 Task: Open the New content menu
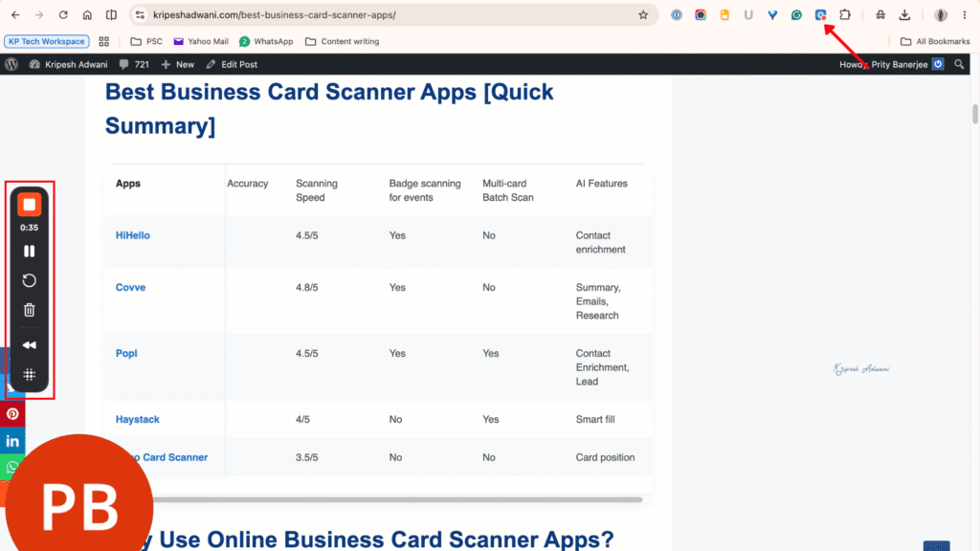tap(177, 64)
